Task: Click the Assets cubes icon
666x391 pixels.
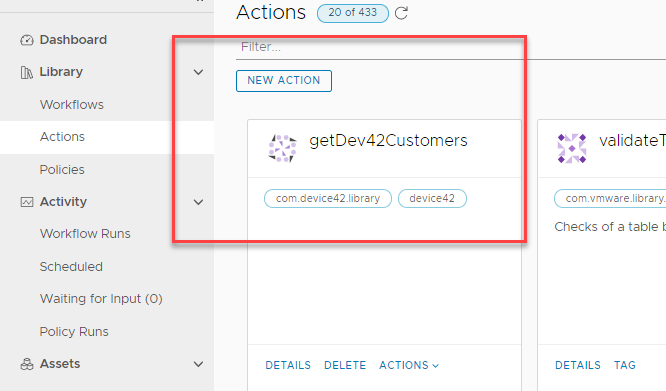Action: click(x=27, y=364)
